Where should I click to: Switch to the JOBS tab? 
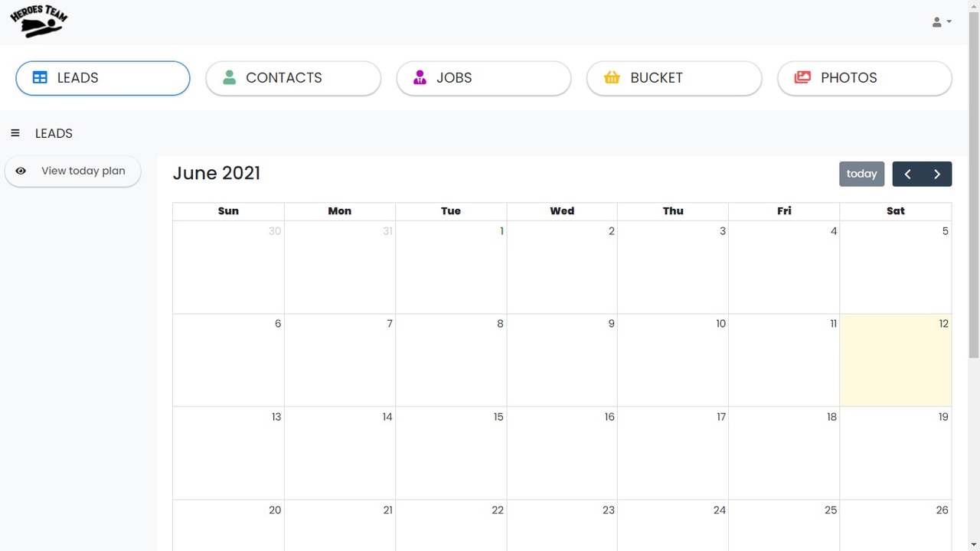pyautogui.click(x=484, y=78)
